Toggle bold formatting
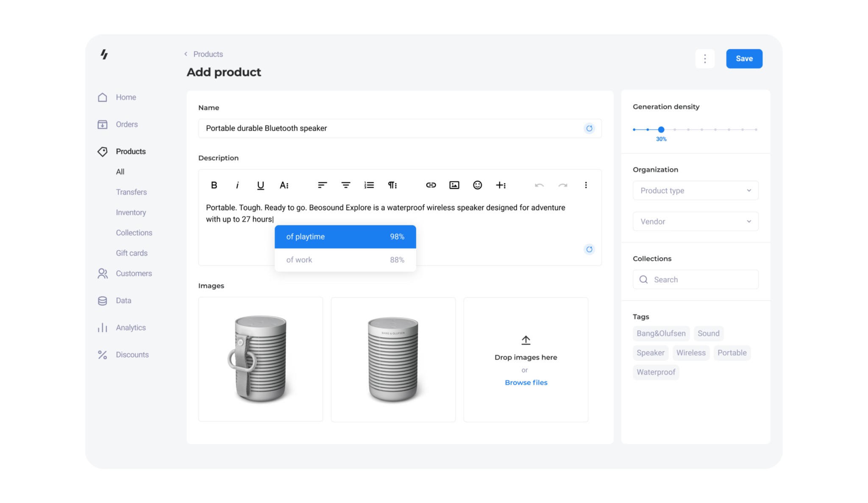 tap(214, 185)
